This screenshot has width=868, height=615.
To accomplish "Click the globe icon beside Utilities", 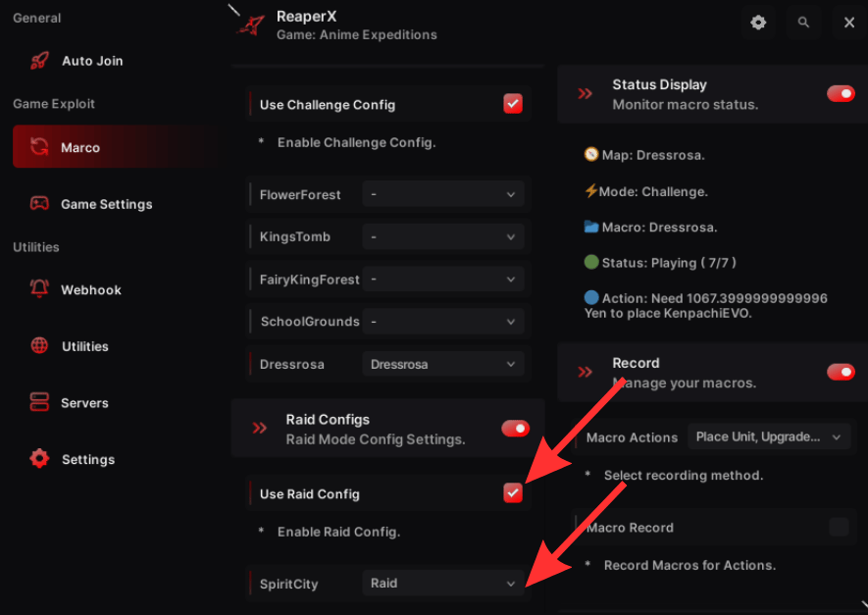I will 39,345.
